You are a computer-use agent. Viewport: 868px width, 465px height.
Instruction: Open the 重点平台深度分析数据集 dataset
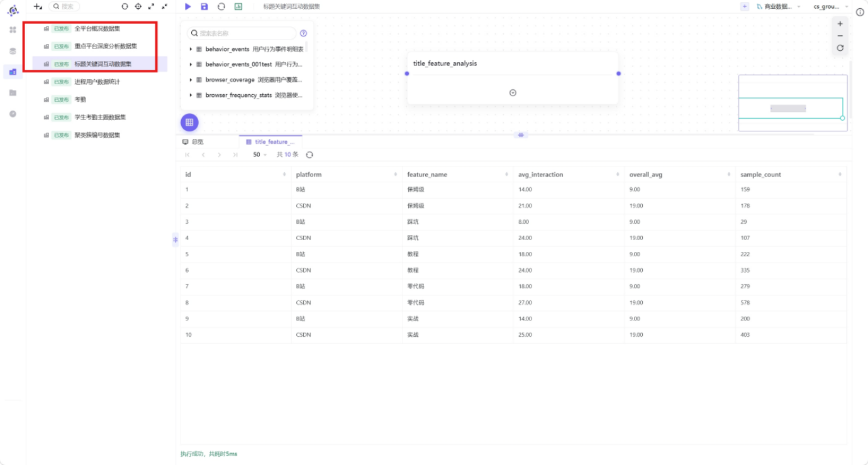106,46
